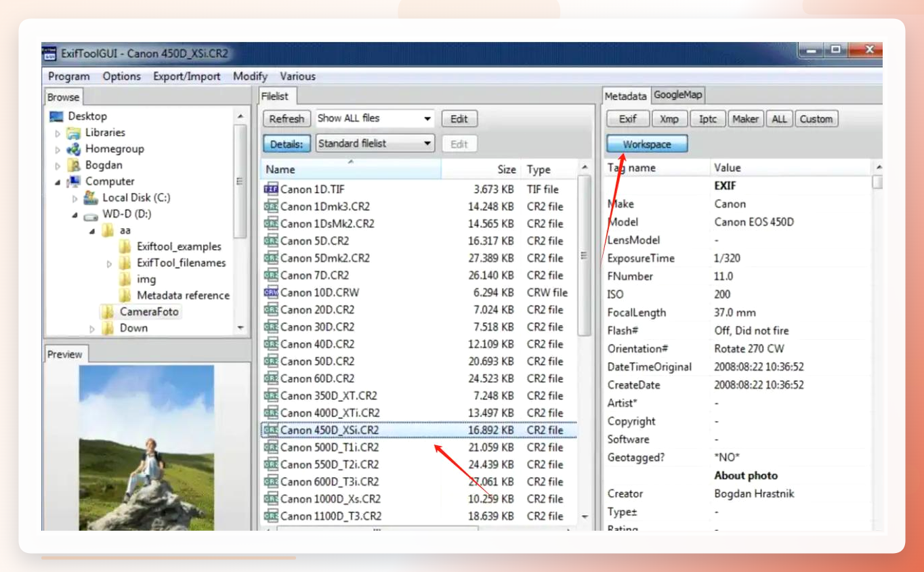Viewport: 924px width, 572px height.
Task: Click the CR2 icon beside Canon 5D.CR2
Action: (271, 241)
